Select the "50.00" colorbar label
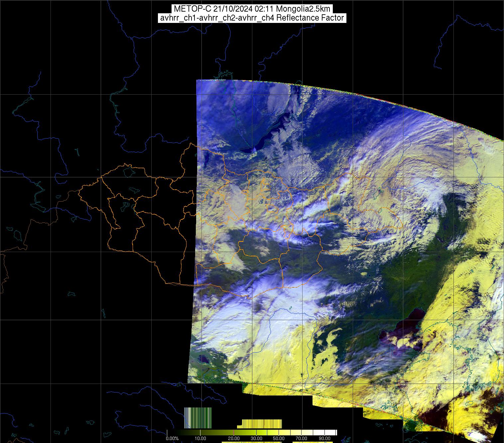The width and height of the screenshot is (504, 443). 279,438
